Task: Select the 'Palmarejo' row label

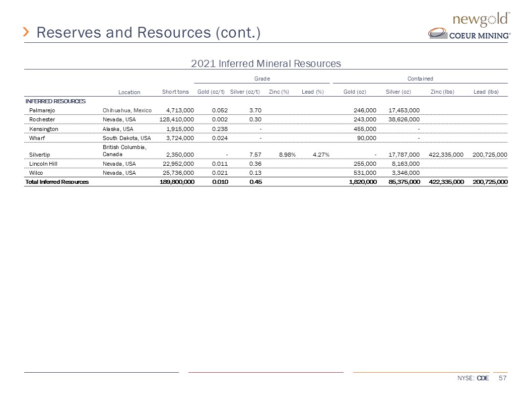Action: [x=42, y=110]
